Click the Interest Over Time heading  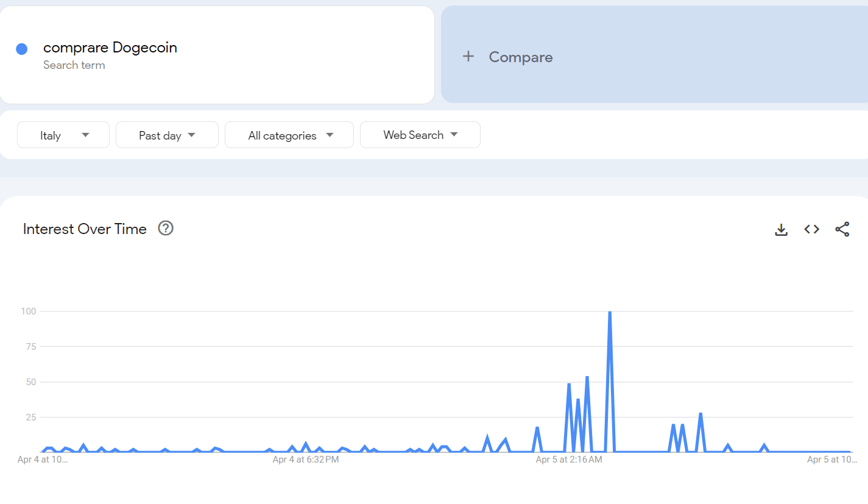coord(85,229)
